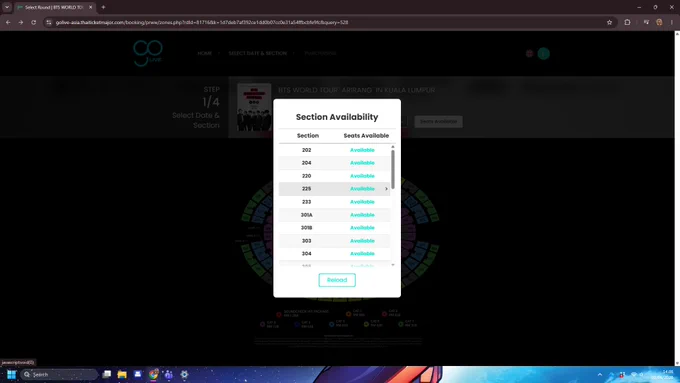Select section 220 row
680x383 pixels.
pyautogui.click(x=334, y=176)
